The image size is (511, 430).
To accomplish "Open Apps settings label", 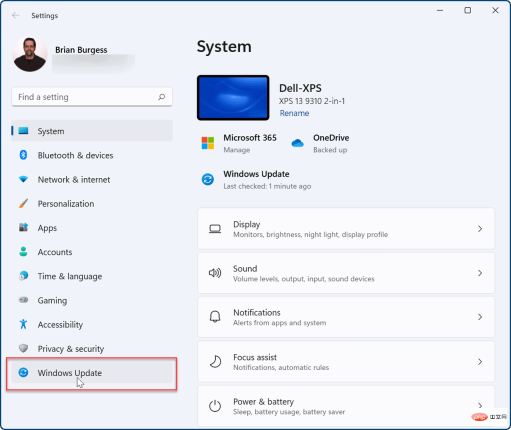I will 47,228.
